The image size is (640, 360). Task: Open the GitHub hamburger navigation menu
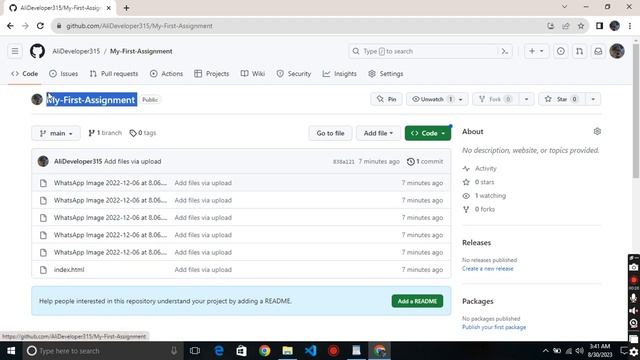[15, 51]
